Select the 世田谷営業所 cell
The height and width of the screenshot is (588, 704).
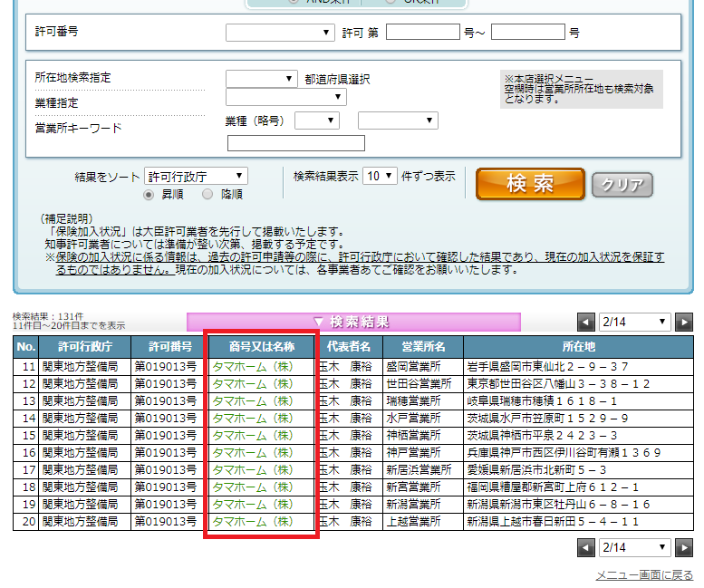423,384
